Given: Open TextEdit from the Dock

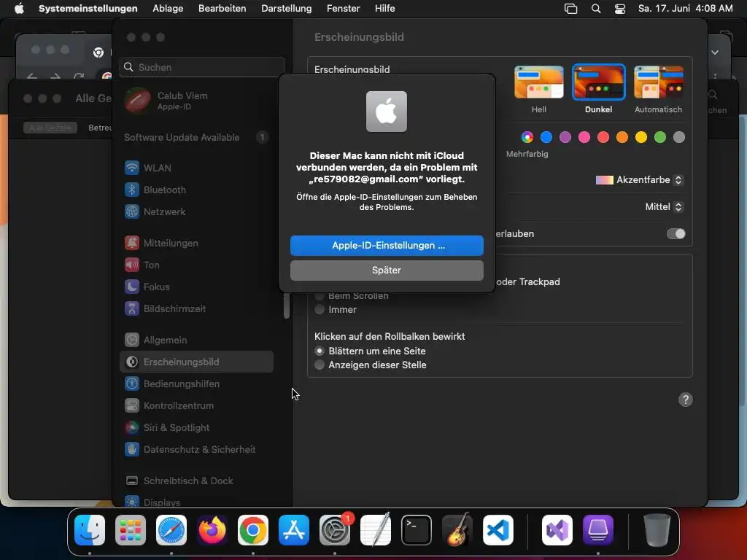Looking at the screenshot, I should pos(376,530).
